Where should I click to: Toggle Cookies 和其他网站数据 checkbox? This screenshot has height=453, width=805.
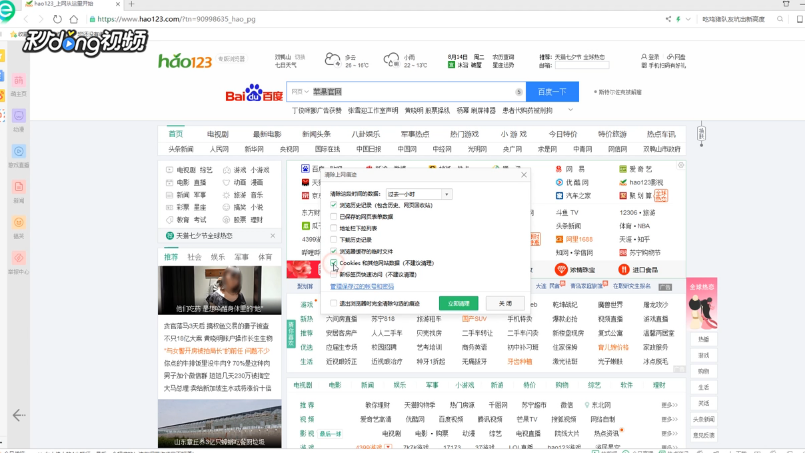point(334,263)
